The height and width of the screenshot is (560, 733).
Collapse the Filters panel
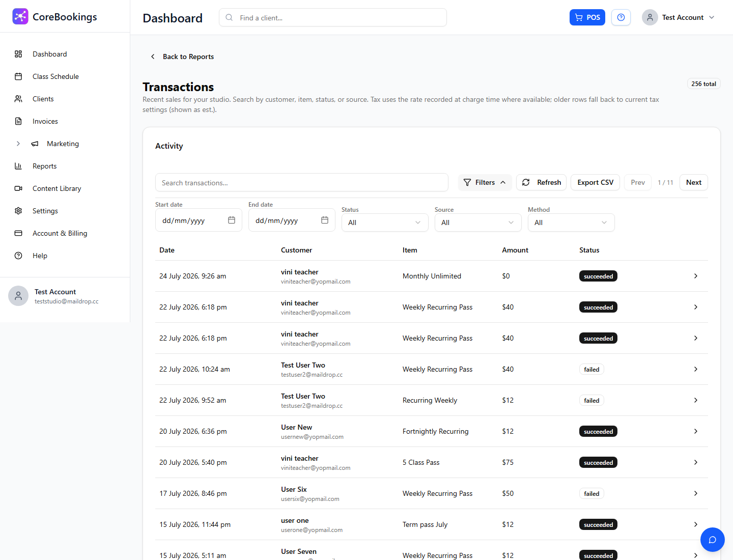tap(485, 182)
